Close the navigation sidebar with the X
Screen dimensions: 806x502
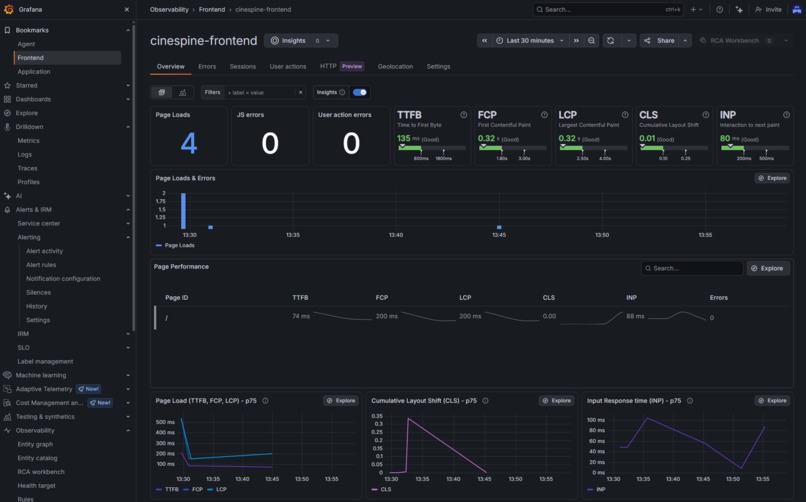click(x=127, y=9)
